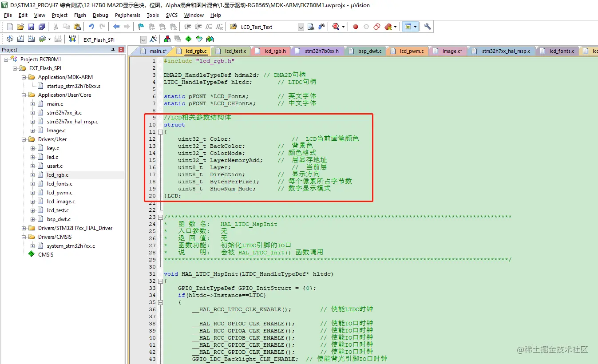Select startup_stm32h7b0xx.s in the project tree
Viewport: 598px width, 364px height.
(x=74, y=86)
